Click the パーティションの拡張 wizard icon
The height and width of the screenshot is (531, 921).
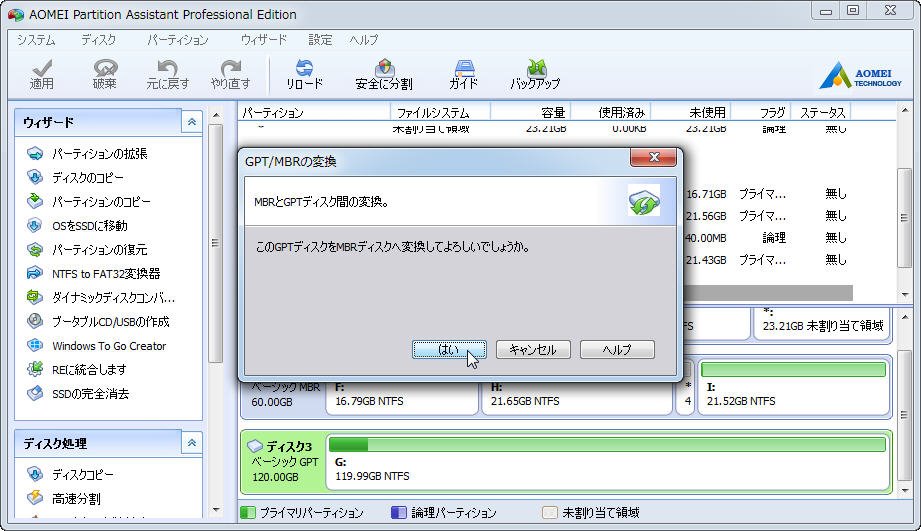tap(35, 154)
